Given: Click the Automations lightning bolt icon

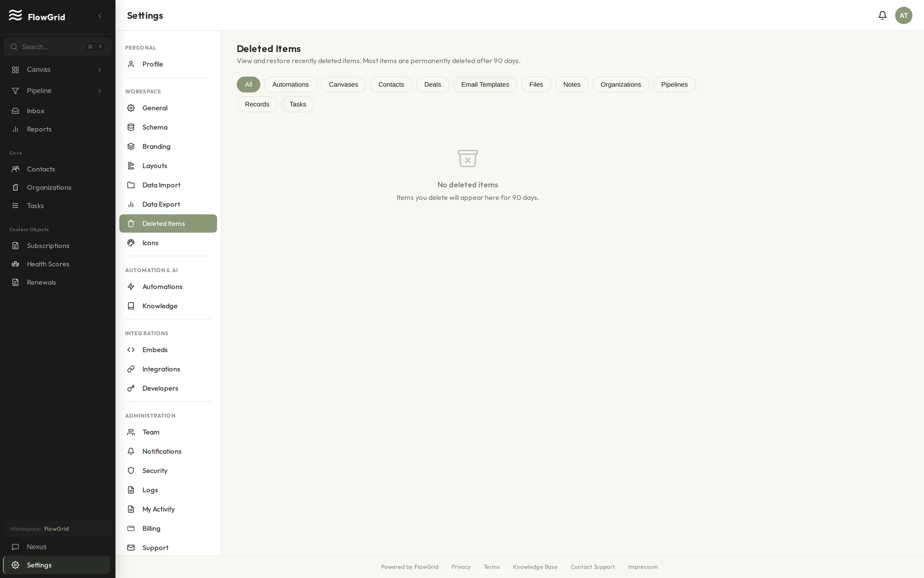Looking at the screenshot, I should click(131, 287).
